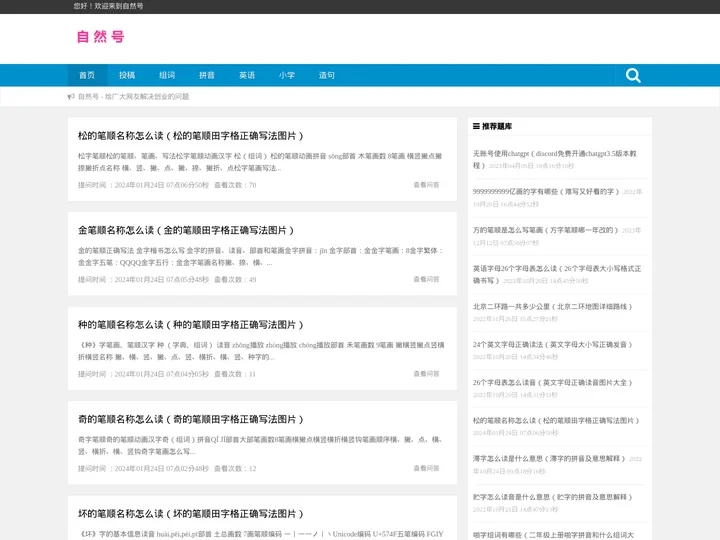Open 英语 nav item
This screenshot has width=720, height=540.
(x=247, y=75)
